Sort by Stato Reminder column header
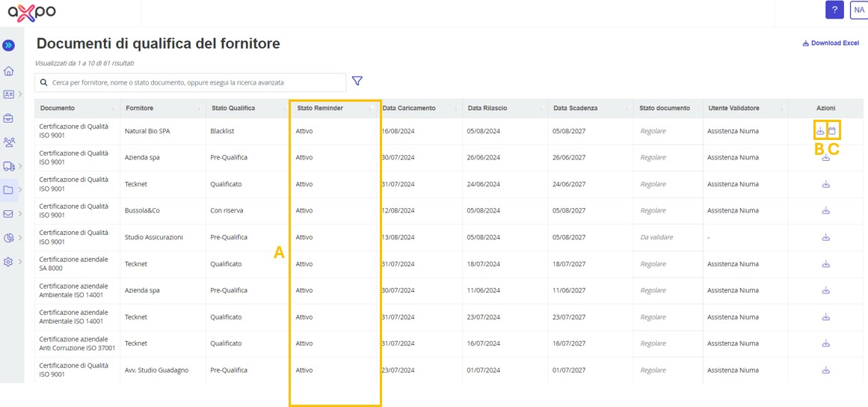Image resolution: width=868 pixels, height=407 pixels. click(333, 108)
